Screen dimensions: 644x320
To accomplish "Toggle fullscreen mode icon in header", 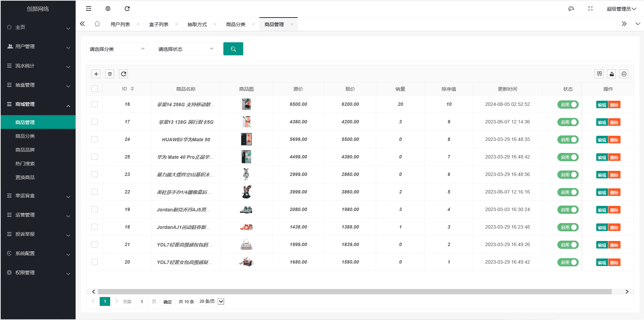I will [x=590, y=9].
